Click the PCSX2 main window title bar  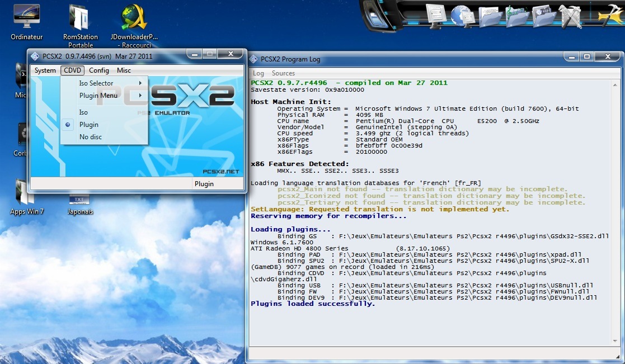(107, 56)
